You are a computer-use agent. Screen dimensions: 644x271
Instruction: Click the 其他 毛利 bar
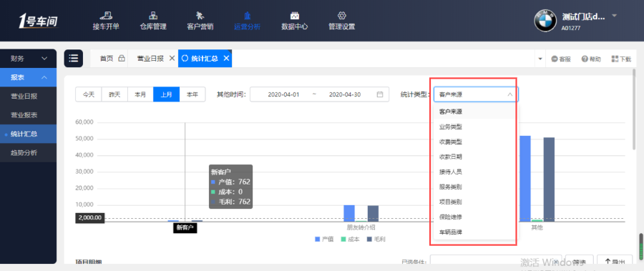point(549,180)
